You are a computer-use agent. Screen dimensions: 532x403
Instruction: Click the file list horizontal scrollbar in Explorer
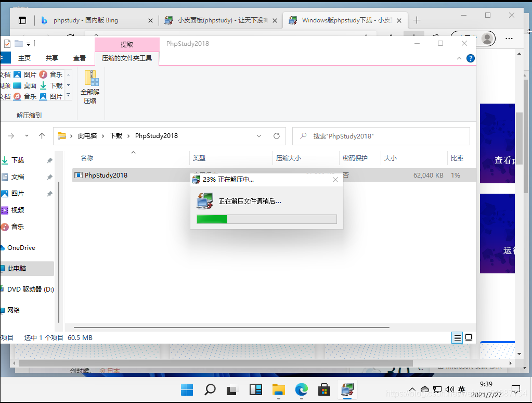click(231, 328)
